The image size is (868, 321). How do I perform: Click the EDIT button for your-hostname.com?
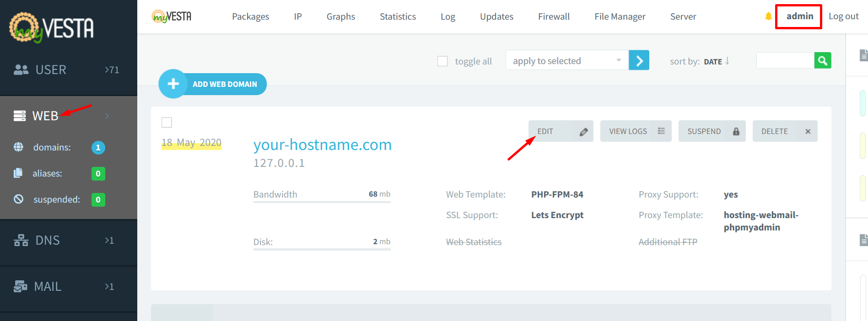561,131
